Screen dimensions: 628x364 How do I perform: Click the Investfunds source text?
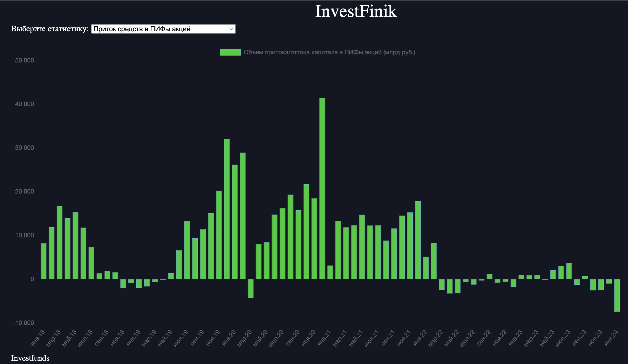[30, 358]
